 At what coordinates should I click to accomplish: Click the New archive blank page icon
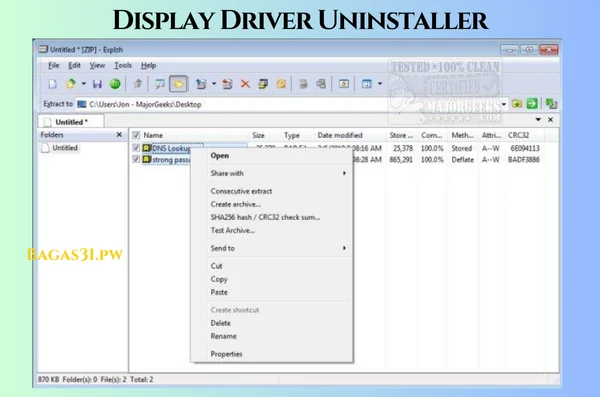click(x=52, y=84)
